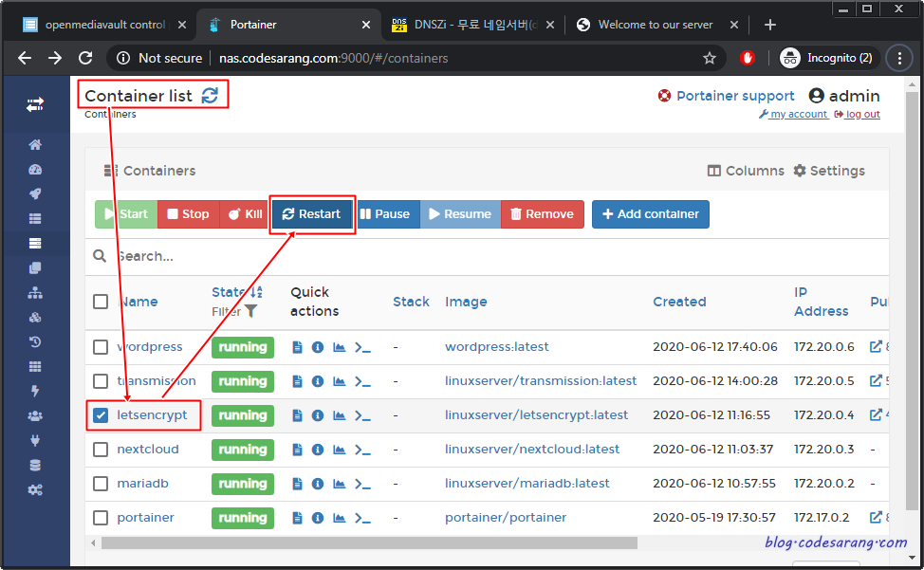Viewport: 924px width, 570px height.
Task: Switch to the Portainer tab
Action: click(x=288, y=25)
